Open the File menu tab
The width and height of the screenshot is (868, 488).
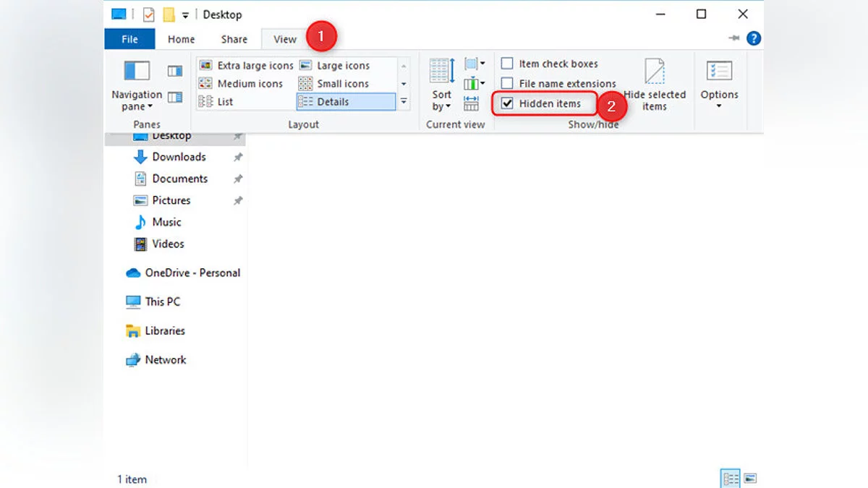coord(129,39)
